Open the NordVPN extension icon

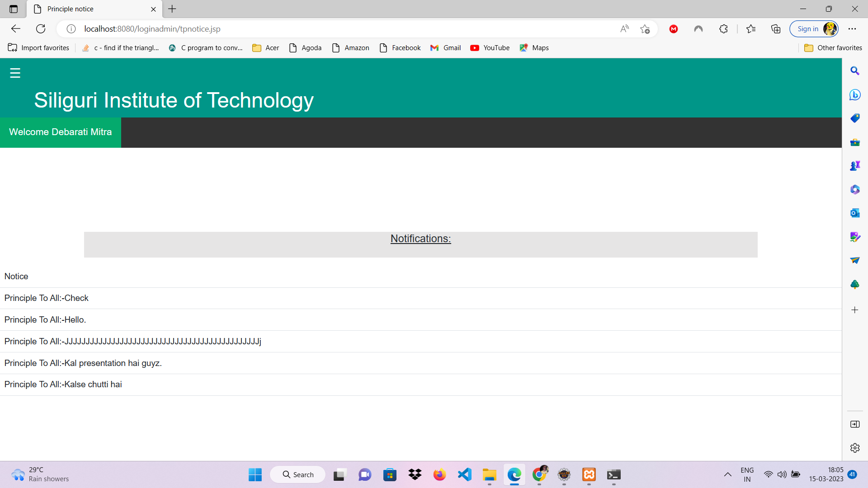698,28
